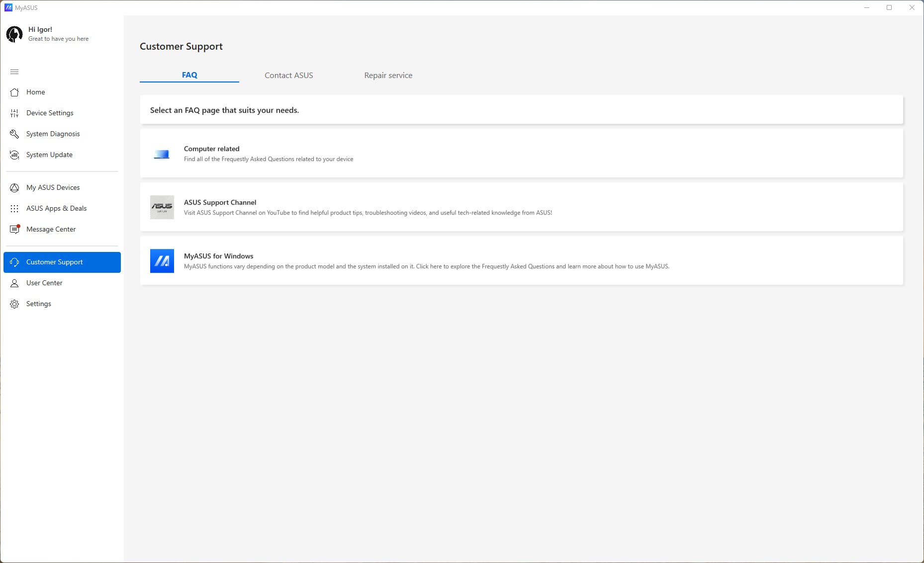Click the My ASUS Devices icon
This screenshot has height=563, width=924.
[14, 188]
